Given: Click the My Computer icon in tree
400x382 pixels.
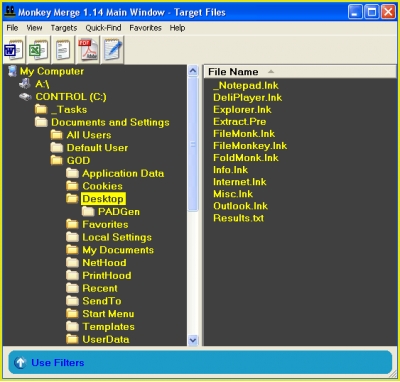Looking at the screenshot, I should [x=12, y=71].
